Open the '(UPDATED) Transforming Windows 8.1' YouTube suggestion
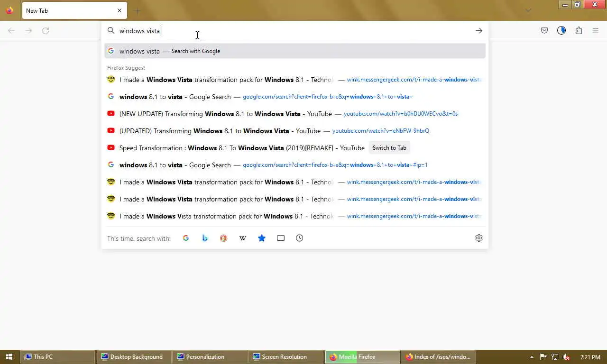 295,131
